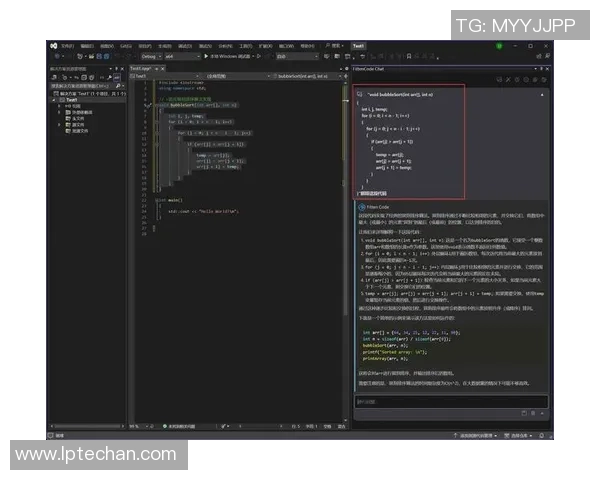Open the Test1 project scope dropdown
Image resolution: width=600 pixels, height=480 pixels.
click(165, 76)
